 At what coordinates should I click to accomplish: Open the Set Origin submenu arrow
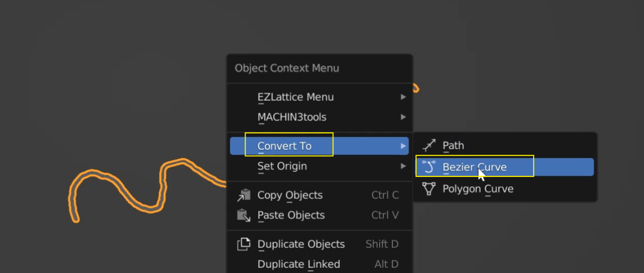tap(403, 166)
